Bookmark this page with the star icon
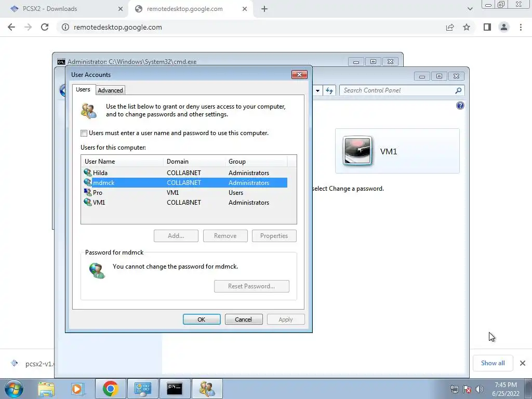 pos(467,27)
